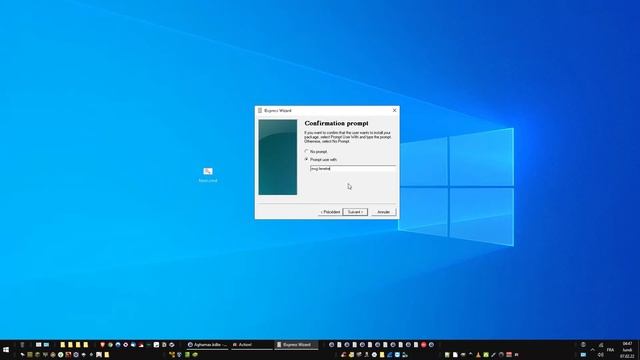Open the taskbar clock and date
Image resolution: width=640 pixels, height=360 pixels.
[627, 350]
